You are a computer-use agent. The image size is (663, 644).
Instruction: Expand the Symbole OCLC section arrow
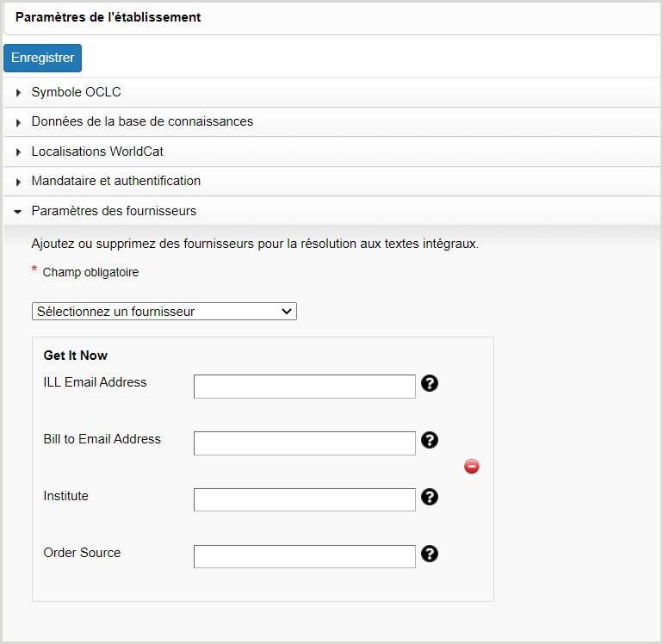coord(18,93)
